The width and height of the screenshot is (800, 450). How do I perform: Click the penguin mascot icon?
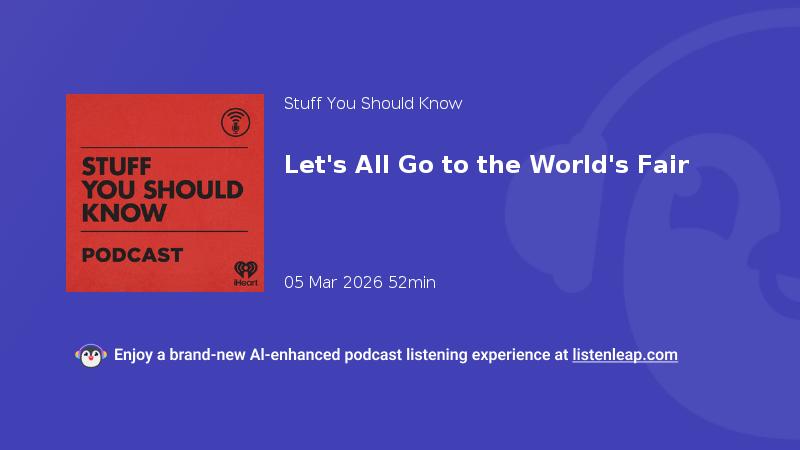(91, 355)
